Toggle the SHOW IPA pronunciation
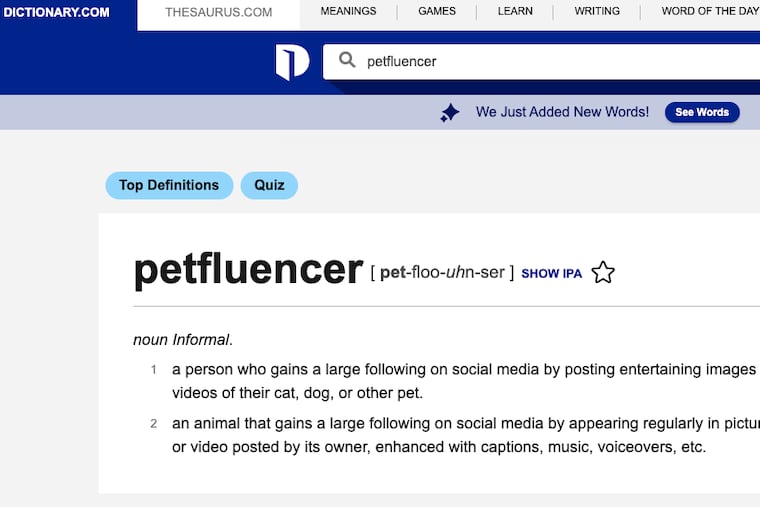The image size is (760, 507). coord(551,273)
